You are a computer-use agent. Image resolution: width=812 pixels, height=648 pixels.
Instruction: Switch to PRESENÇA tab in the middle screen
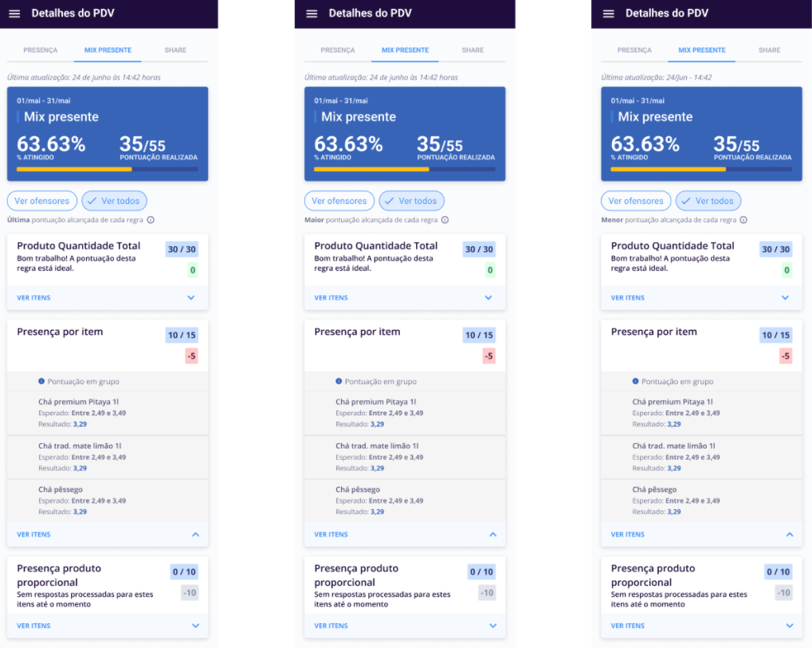338,50
